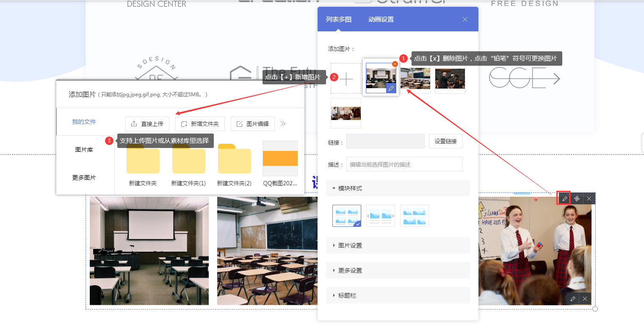Screen dimensions: 644x329
Task: Click pencil icon on schoolgirls image
Action: tap(573, 299)
